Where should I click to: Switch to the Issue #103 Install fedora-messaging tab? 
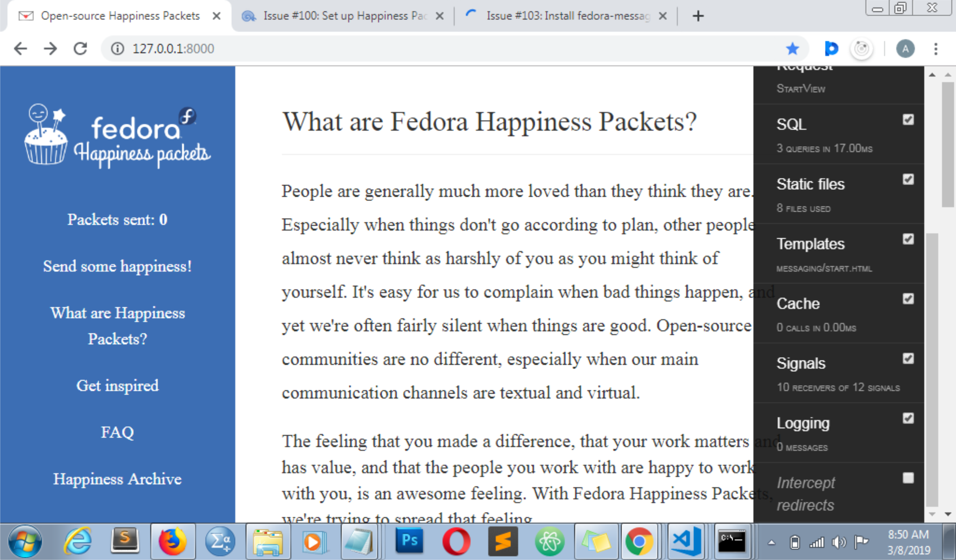[566, 16]
